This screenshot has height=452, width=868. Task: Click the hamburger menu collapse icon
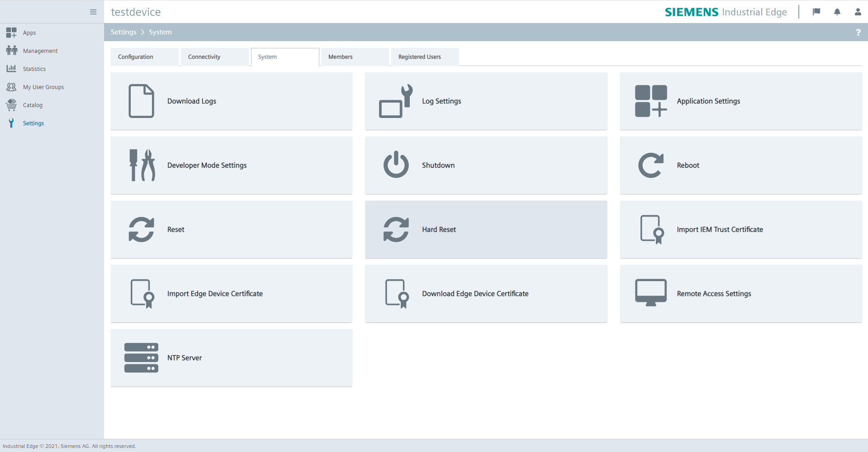[x=93, y=12]
